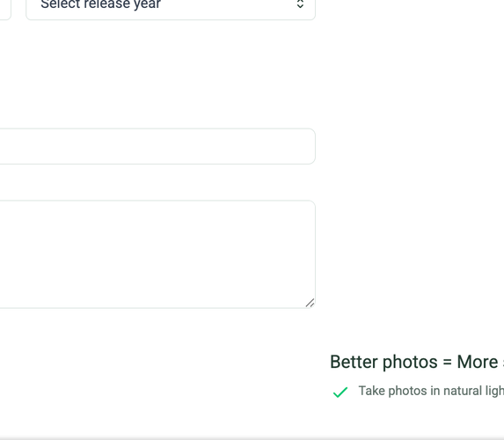Click the gray shadow bar at page bottom

(x=252, y=438)
